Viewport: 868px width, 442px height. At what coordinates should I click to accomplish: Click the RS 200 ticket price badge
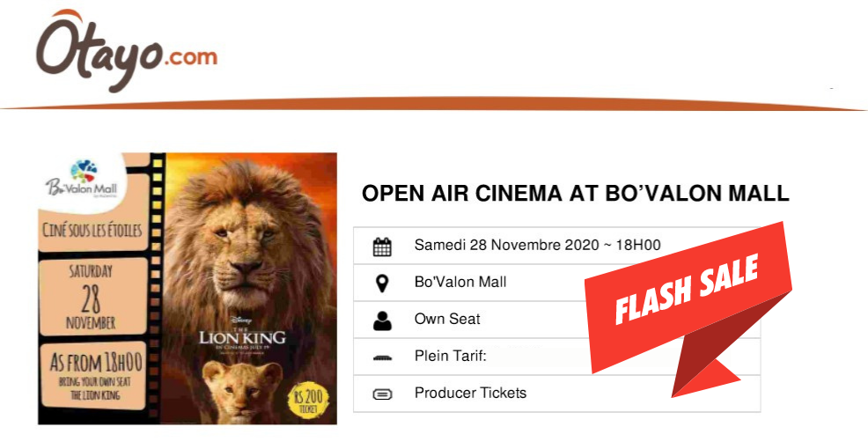308,400
